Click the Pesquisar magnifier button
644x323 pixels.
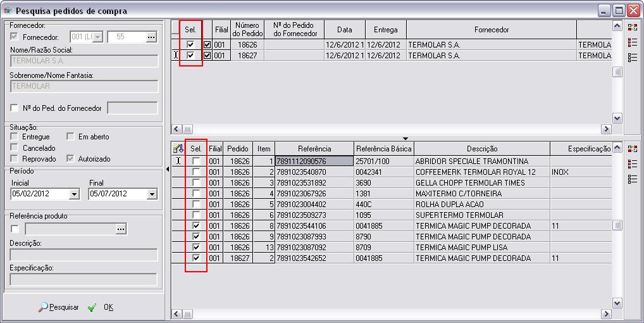58,307
